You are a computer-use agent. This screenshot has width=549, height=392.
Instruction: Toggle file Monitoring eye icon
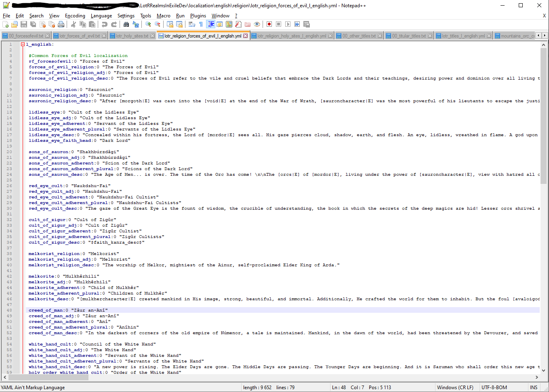click(257, 25)
